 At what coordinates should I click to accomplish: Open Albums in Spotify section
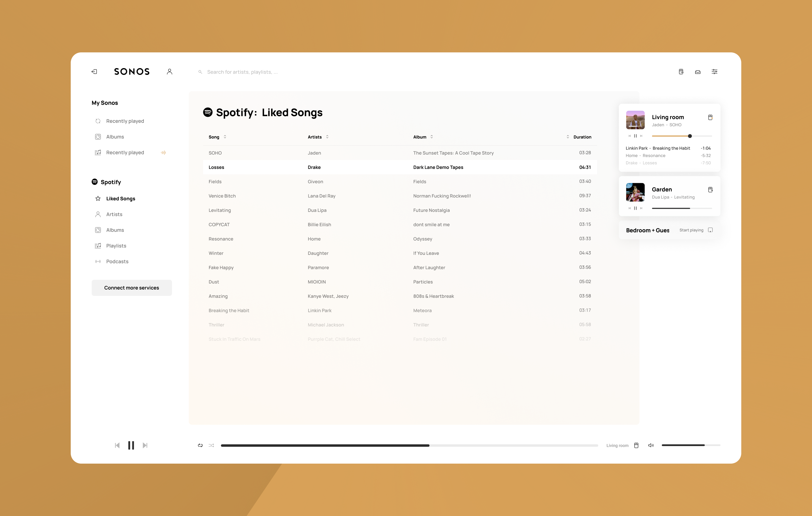[x=109, y=230]
